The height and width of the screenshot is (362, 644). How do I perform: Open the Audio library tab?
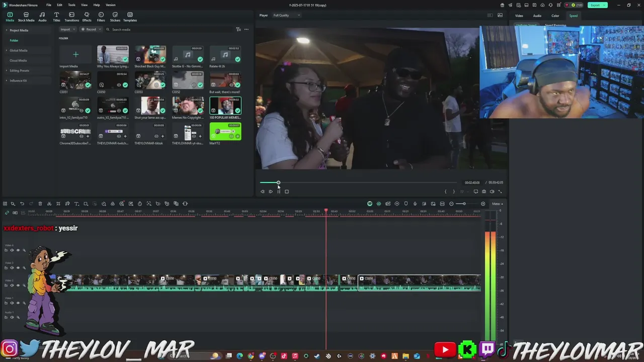tap(42, 17)
